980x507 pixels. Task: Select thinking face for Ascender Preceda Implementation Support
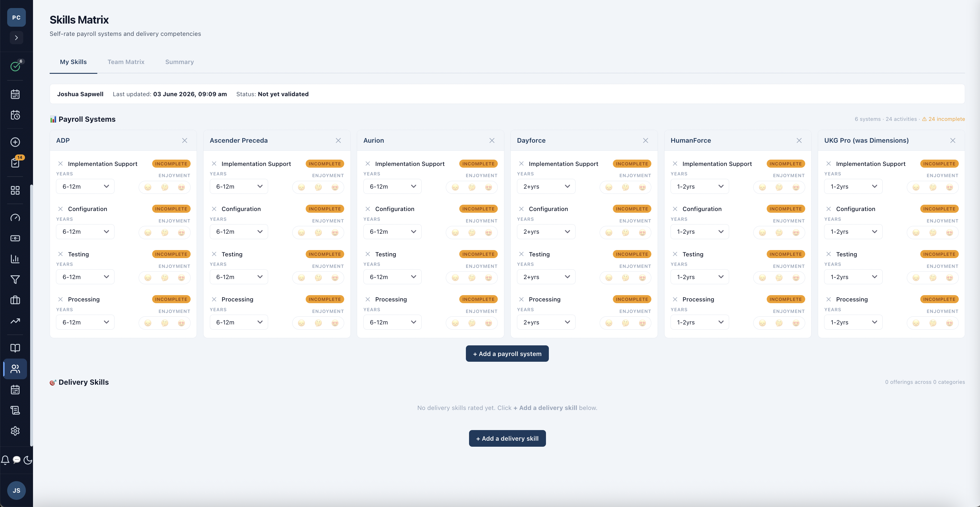[x=318, y=187]
